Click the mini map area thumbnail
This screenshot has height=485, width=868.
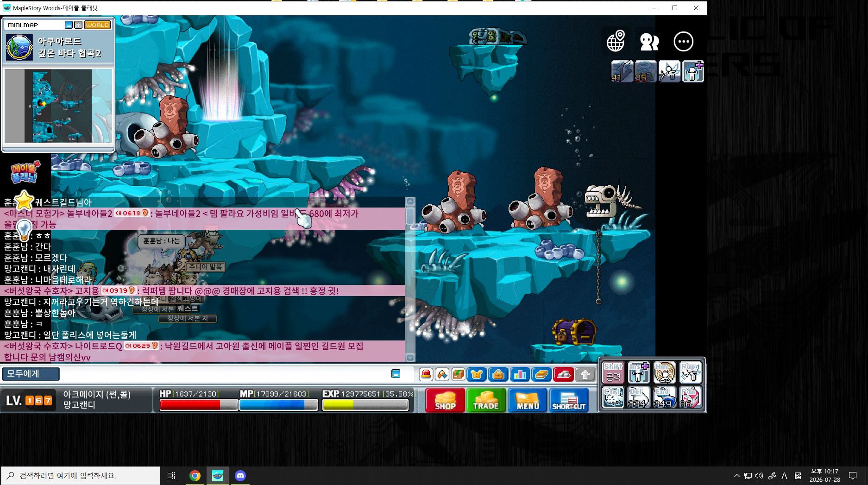[58, 106]
